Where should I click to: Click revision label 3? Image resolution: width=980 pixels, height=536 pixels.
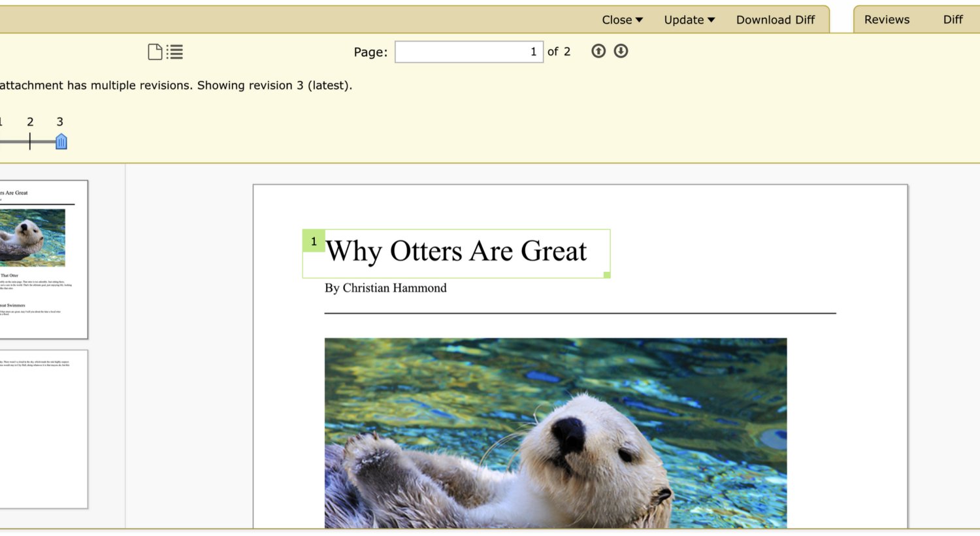tap(60, 122)
